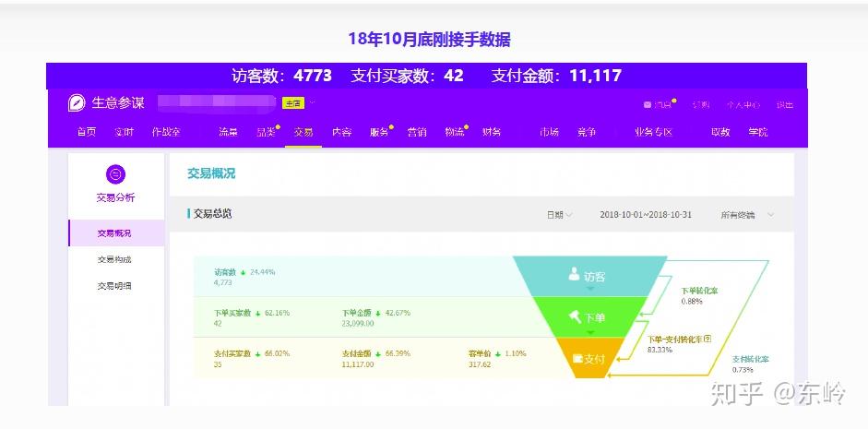Expand the chevron beneath 访客 funnel segment
868x429 pixels.
pyautogui.click(x=590, y=289)
